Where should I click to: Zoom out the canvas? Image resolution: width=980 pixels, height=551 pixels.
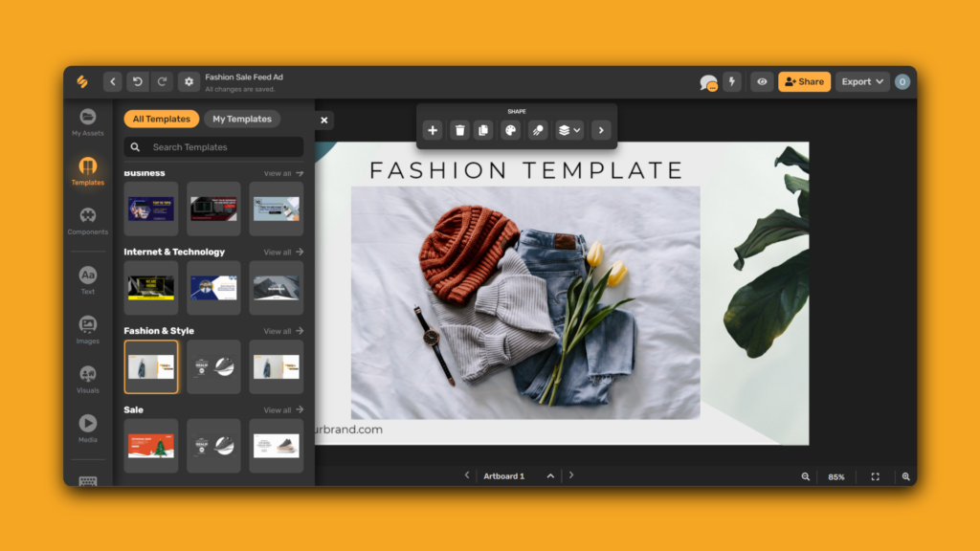[806, 476]
